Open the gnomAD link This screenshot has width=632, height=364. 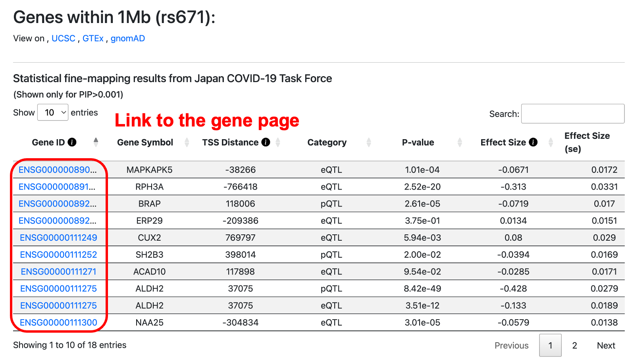click(x=127, y=38)
